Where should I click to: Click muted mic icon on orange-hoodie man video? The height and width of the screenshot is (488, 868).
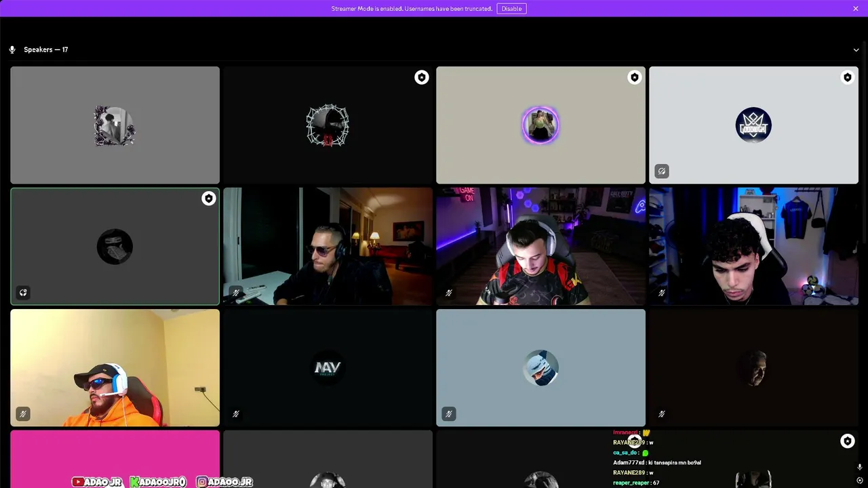[23, 413]
